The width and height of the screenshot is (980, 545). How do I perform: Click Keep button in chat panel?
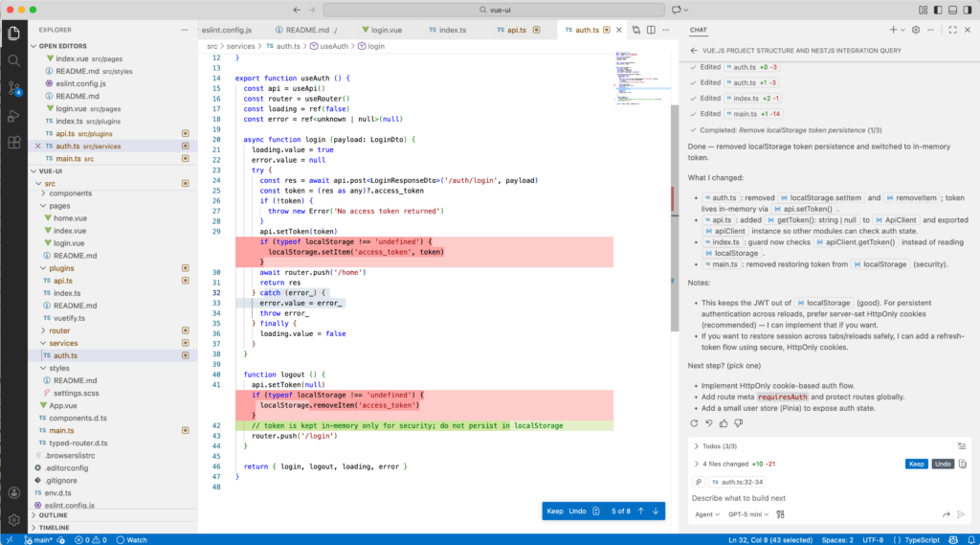click(916, 464)
